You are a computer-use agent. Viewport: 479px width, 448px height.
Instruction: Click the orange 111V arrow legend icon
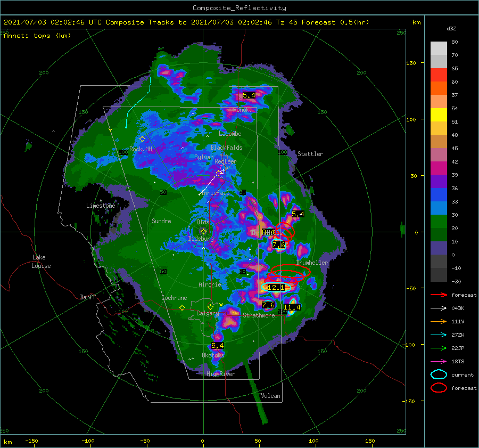[x=439, y=321]
